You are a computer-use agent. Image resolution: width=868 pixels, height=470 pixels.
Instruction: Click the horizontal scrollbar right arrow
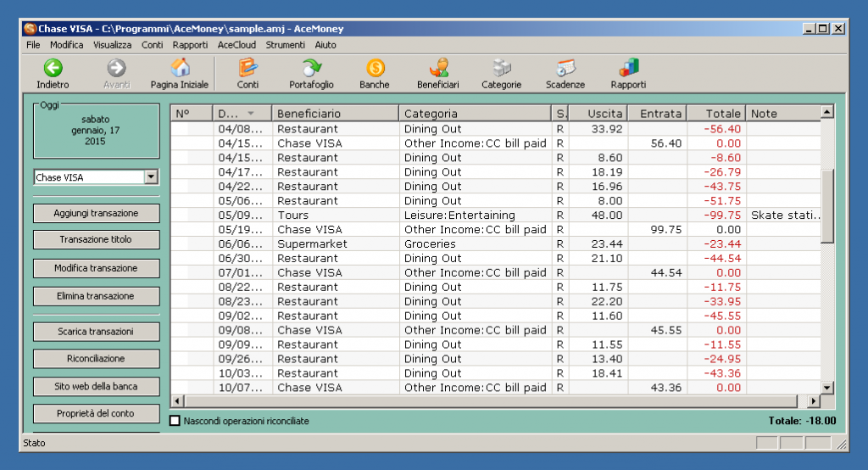tap(814, 401)
